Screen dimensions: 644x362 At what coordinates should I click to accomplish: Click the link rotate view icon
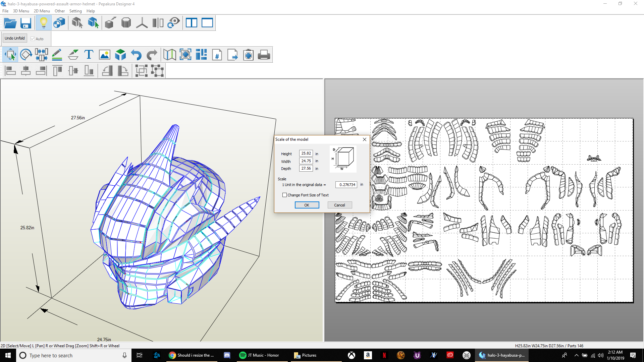click(173, 23)
